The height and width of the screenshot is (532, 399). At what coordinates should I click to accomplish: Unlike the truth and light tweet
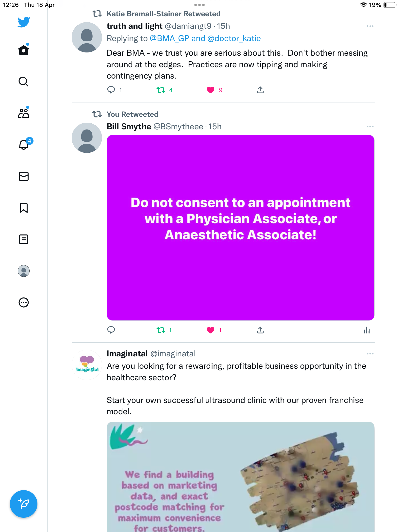pos(211,90)
